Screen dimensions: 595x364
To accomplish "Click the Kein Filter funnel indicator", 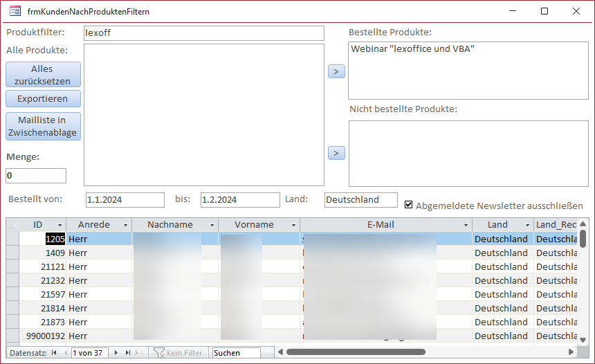I will 159,353.
